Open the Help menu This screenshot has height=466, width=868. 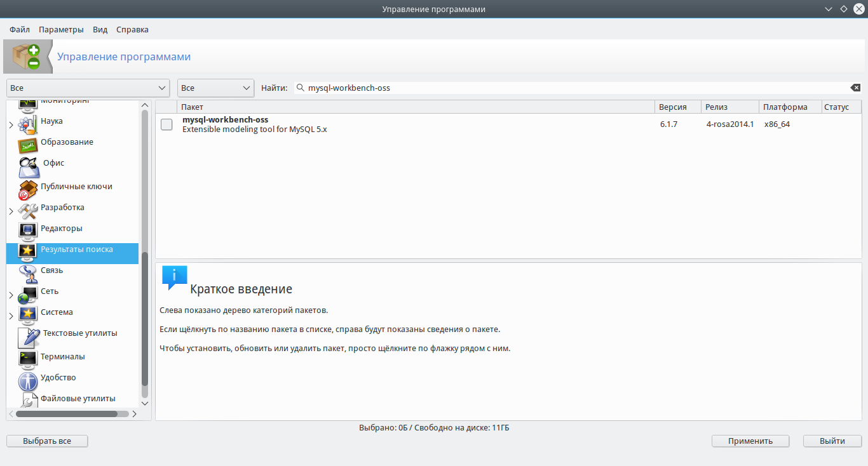[x=132, y=29]
